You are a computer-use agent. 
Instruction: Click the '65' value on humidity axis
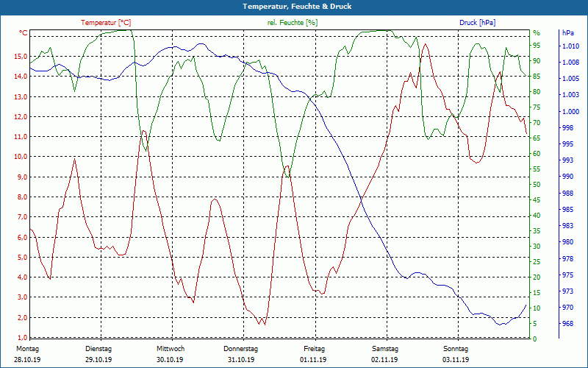pyautogui.click(x=537, y=138)
